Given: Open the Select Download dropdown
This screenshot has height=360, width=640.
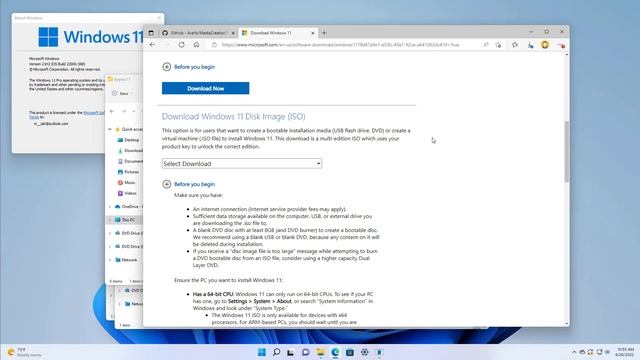Looking at the screenshot, I should tap(242, 164).
